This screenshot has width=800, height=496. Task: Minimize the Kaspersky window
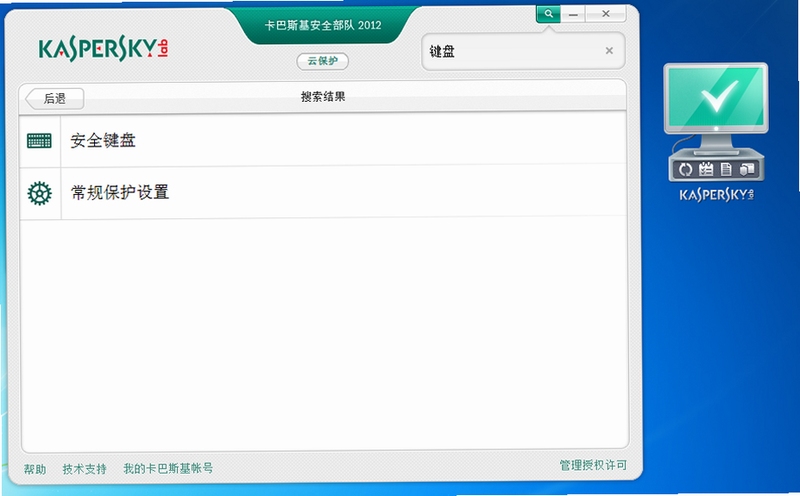coord(573,14)
